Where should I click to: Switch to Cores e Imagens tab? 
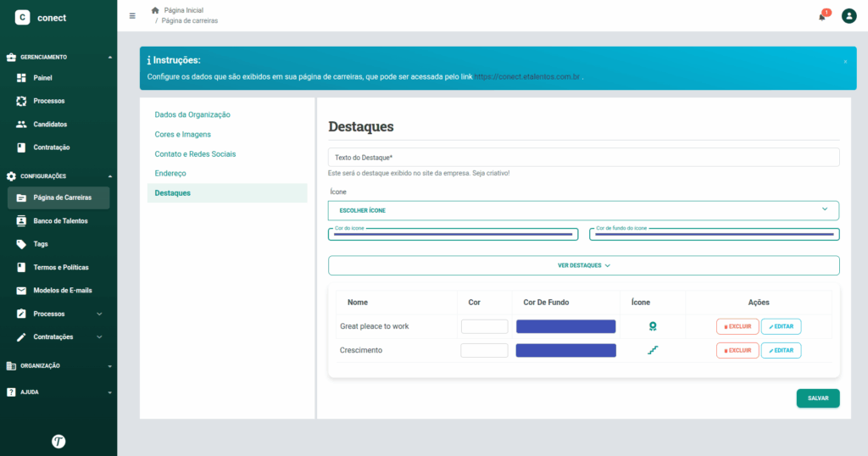click(x=183, y=135)
